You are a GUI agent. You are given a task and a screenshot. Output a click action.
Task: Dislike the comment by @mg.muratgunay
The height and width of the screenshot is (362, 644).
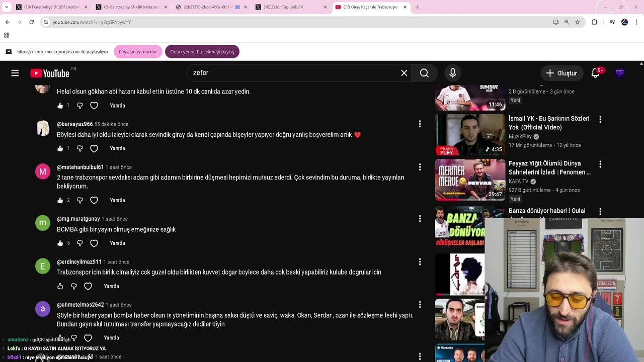point(79,243)
